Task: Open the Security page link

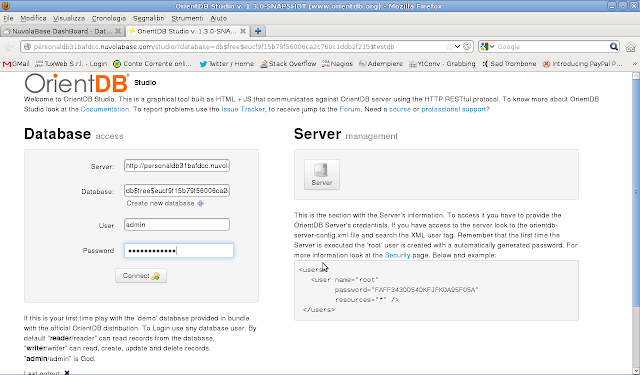Action: [x=397, y=255]
